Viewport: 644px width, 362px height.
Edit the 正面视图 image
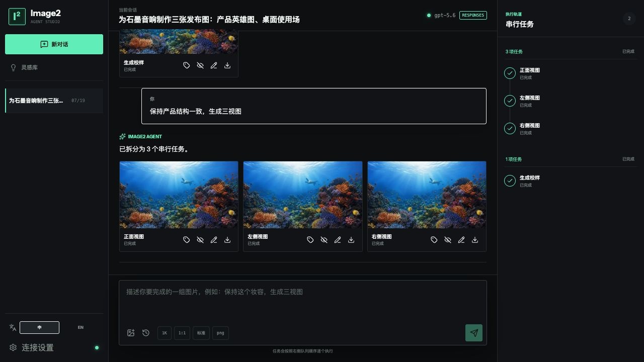214,240
